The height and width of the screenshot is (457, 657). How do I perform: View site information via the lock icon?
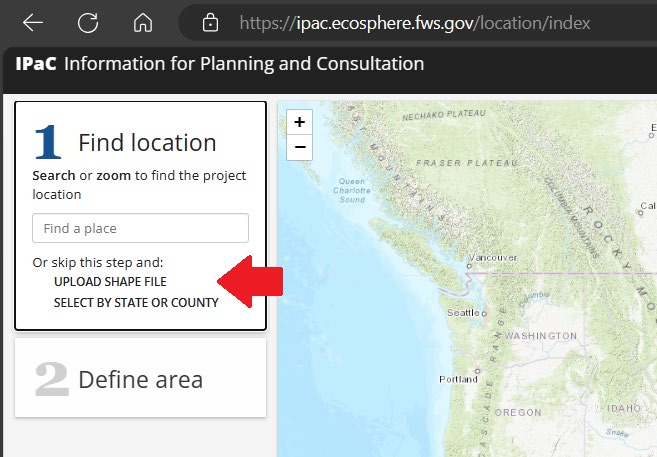point(210,22)
